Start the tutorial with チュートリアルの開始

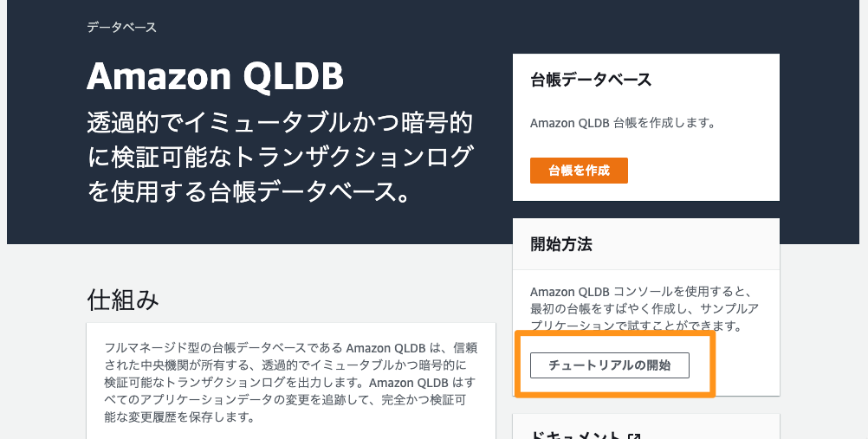[x=610, y=365]
